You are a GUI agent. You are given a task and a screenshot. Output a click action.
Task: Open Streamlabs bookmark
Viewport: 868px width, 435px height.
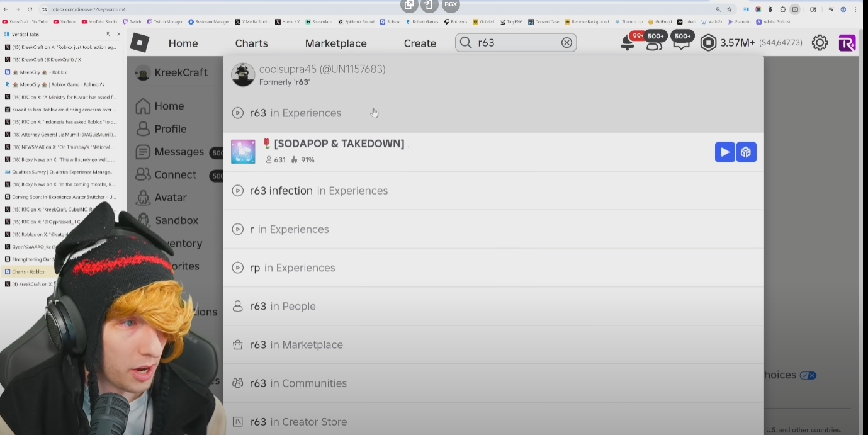tap(318, 22)
